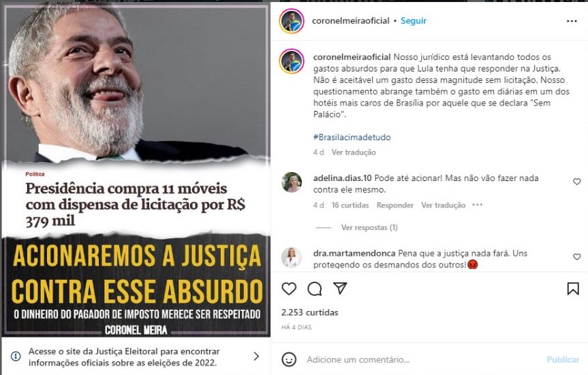Viewport: 588px width, 375px height.
Task: Open more options on adelina's comment
Action: [x=478, y=205]
